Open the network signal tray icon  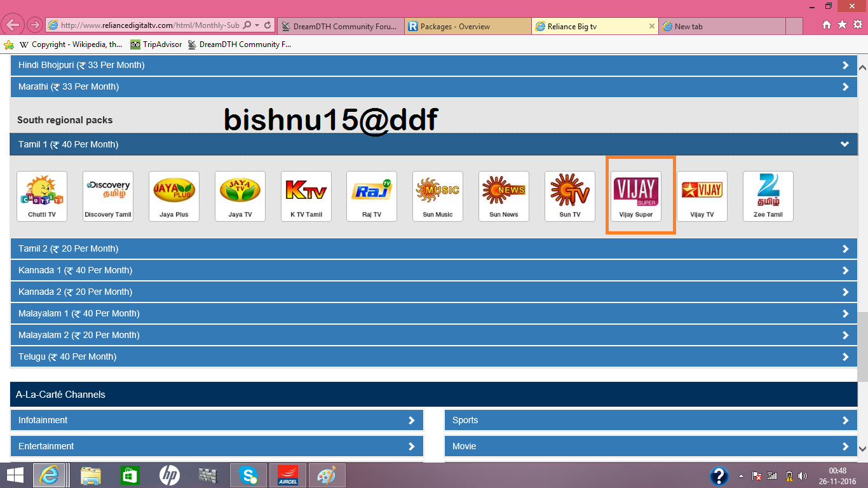pyautogui.click(x=772, y=476)
